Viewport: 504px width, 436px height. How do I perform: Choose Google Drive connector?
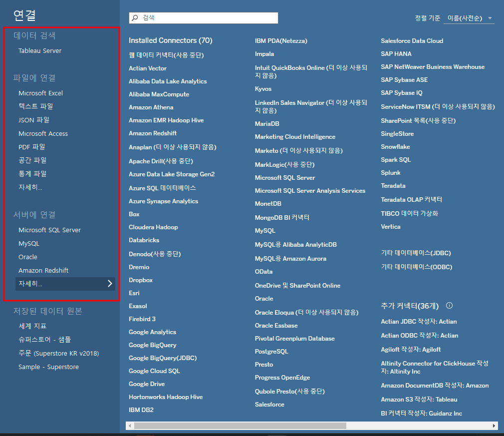point(147,384)
